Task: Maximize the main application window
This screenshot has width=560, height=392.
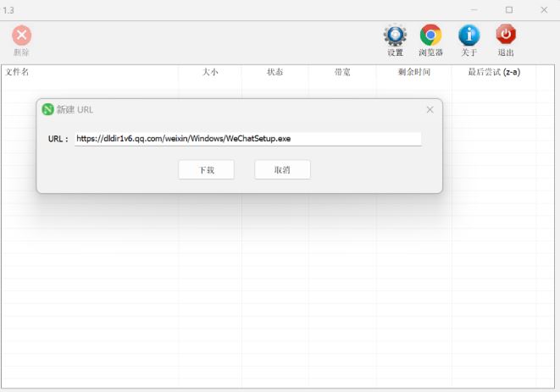Action: pos(509,9)
